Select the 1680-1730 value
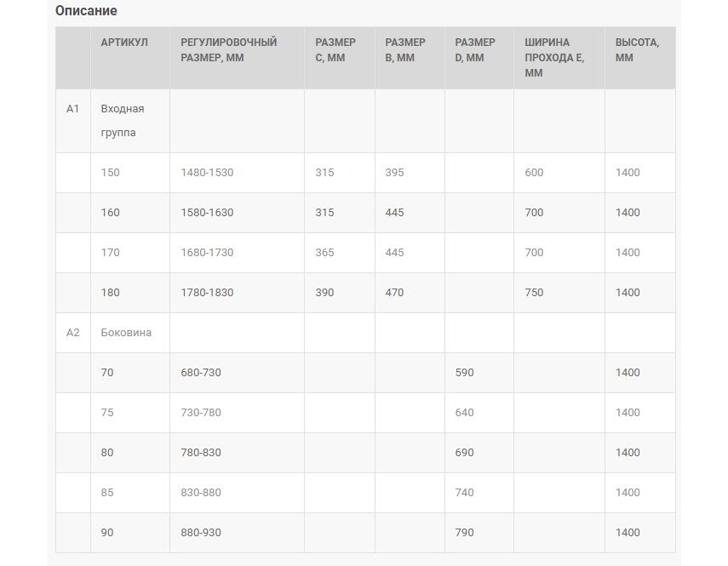Viewport: 728px width, 566px height. coord(207,253)
